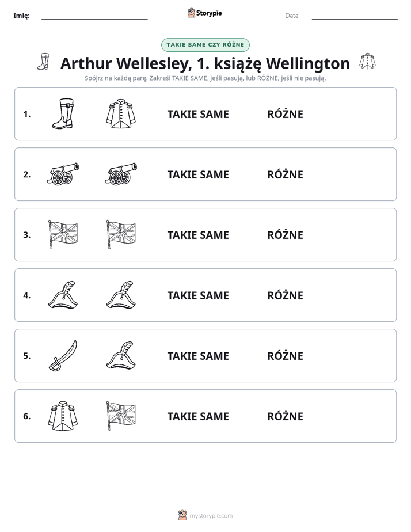Click the TAKIE SAME CZY RÓŻNE badge

click(205, 45)
